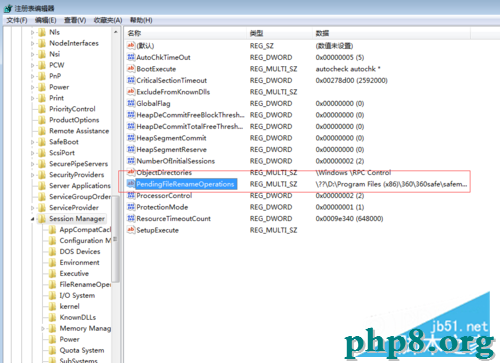Select the ServiceGroupOrder key
This screenshot has height=363, width=500.
click(80, 197)
